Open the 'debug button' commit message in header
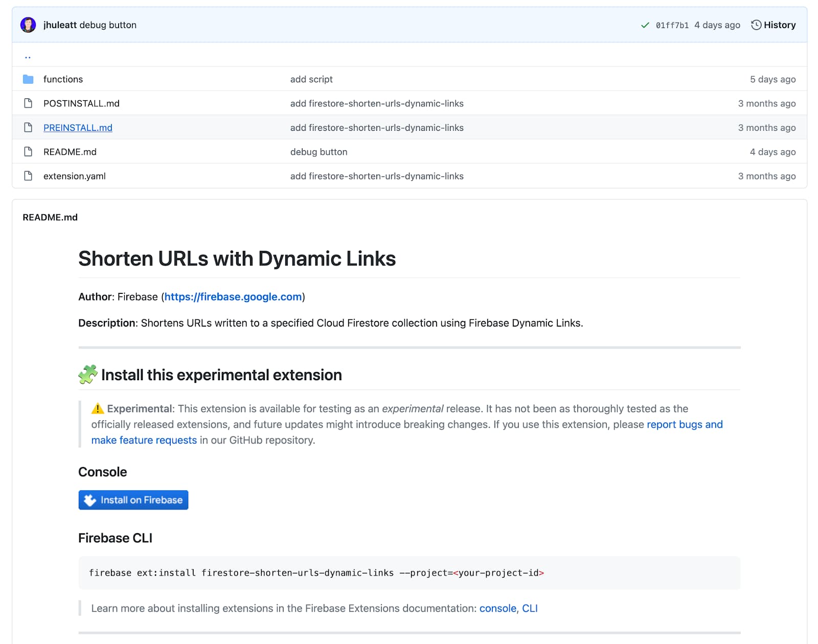818x644 pixels. click(108, 25)
